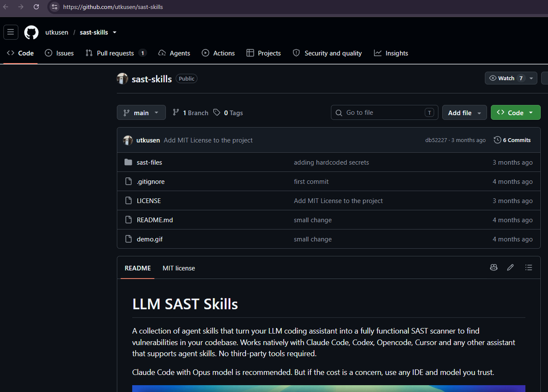This screenshot has height=392, width=548.
Task: Open the hamburger navigation menu
Action: pyautogui.click(x=11, y=32)
